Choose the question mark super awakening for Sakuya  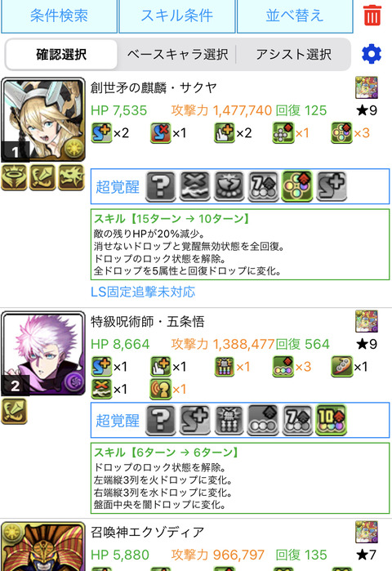point(161,186)
